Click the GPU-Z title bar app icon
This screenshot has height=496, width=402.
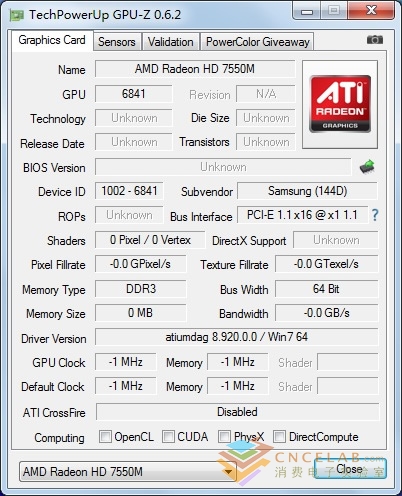[17, 15]
